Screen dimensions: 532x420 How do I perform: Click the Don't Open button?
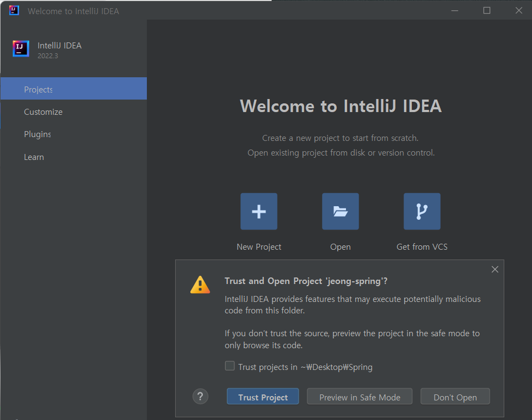point(455,397)
